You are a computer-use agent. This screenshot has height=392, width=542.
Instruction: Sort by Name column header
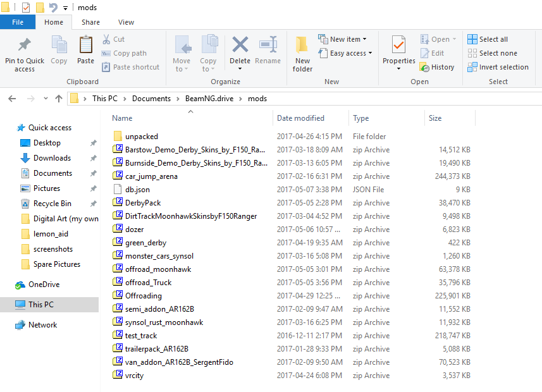(x=122, y=118)
